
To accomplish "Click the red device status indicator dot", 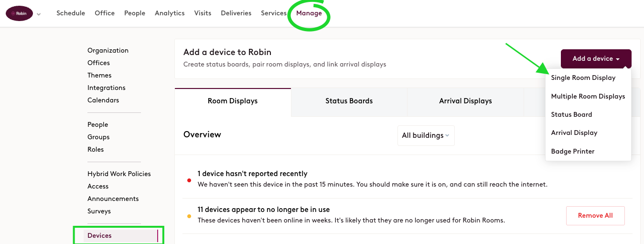I will coord(189,180).
